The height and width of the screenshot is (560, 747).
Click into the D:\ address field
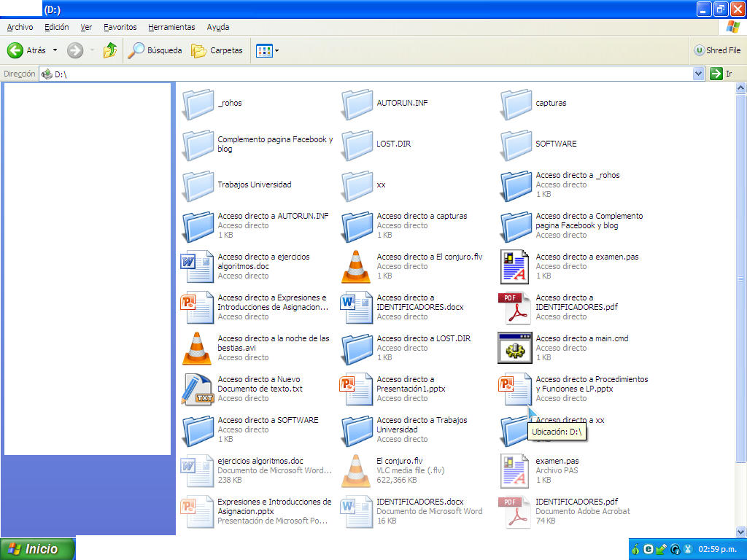[x=366, y=74]
